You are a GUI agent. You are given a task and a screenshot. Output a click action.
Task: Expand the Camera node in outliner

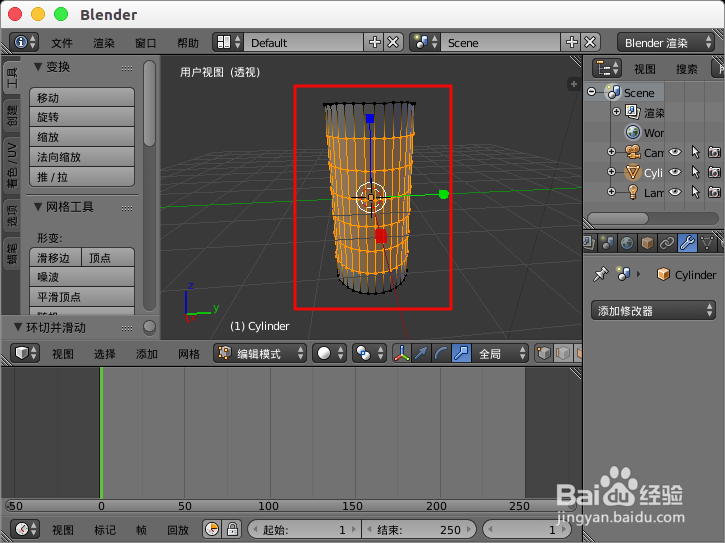coord(611,152)
